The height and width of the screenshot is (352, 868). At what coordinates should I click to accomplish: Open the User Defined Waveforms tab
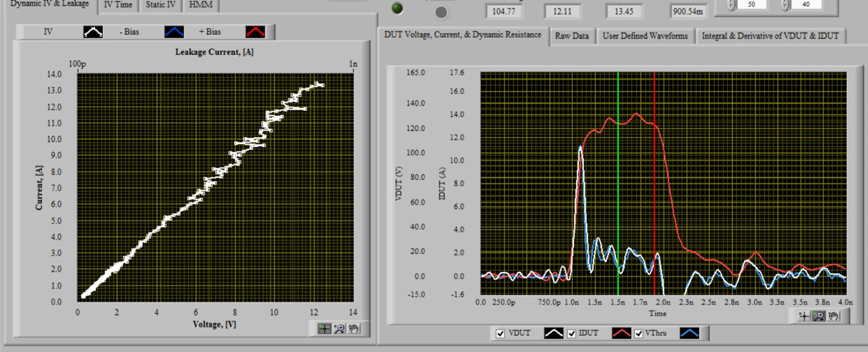(x=645, y=36)
